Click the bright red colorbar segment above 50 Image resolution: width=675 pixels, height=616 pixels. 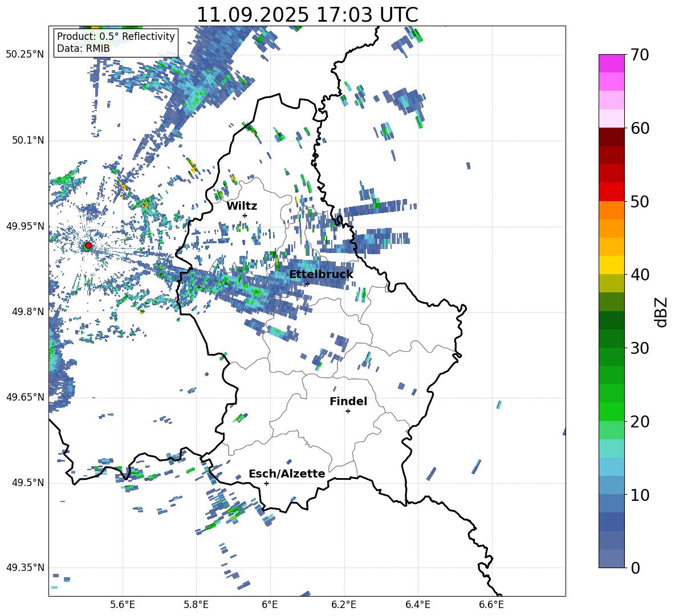click(x=611, y=192)
